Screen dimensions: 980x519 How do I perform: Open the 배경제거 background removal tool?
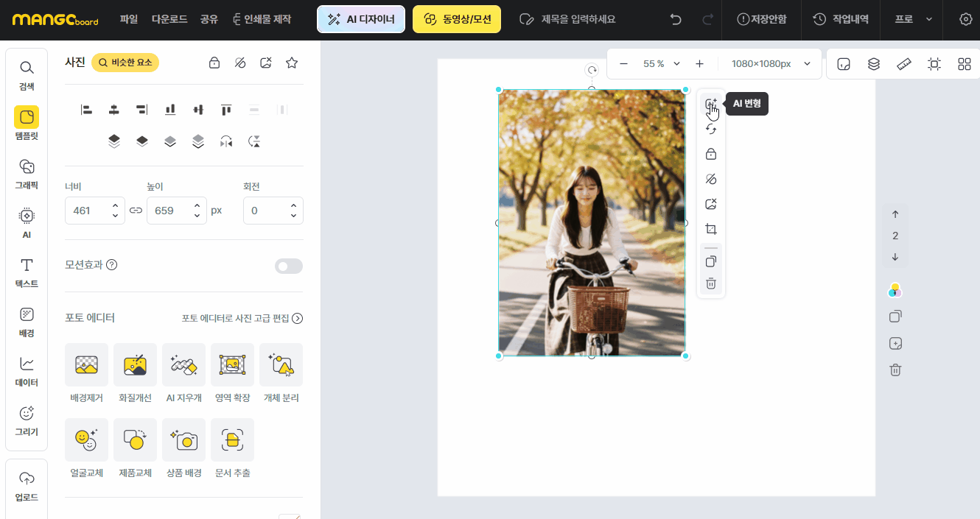pos(86,365)
